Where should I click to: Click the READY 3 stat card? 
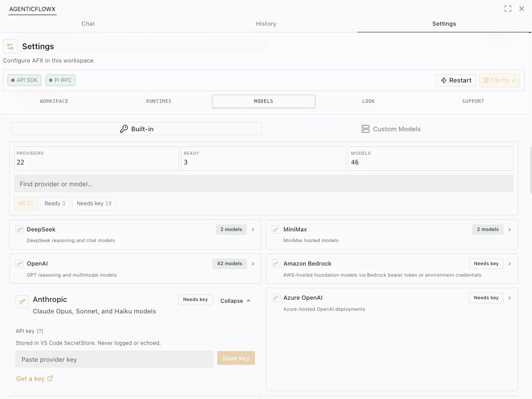[x=264, y=159]
